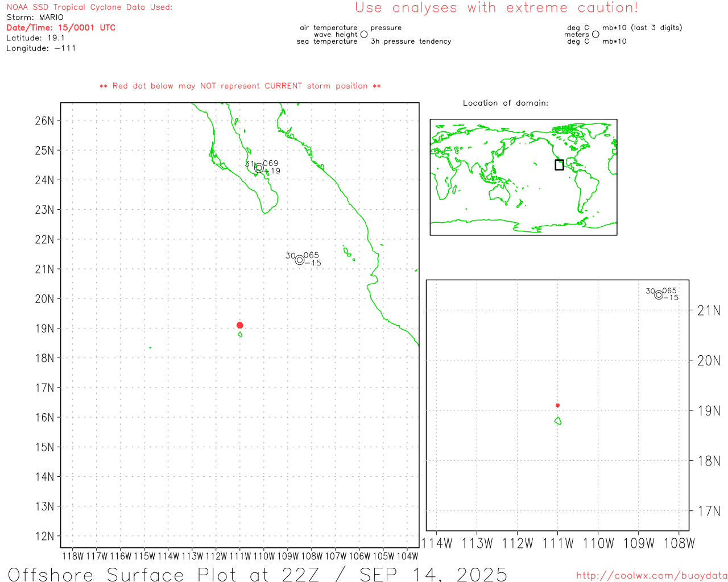Click the small green island below the red dot on main map

pos(240,334)
